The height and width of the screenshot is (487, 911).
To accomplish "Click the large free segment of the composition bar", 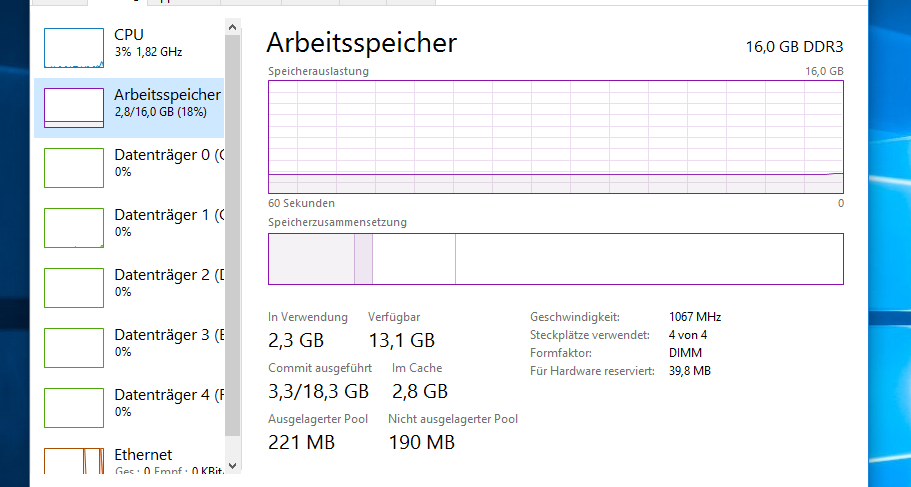I will click(x=649, y=259).
